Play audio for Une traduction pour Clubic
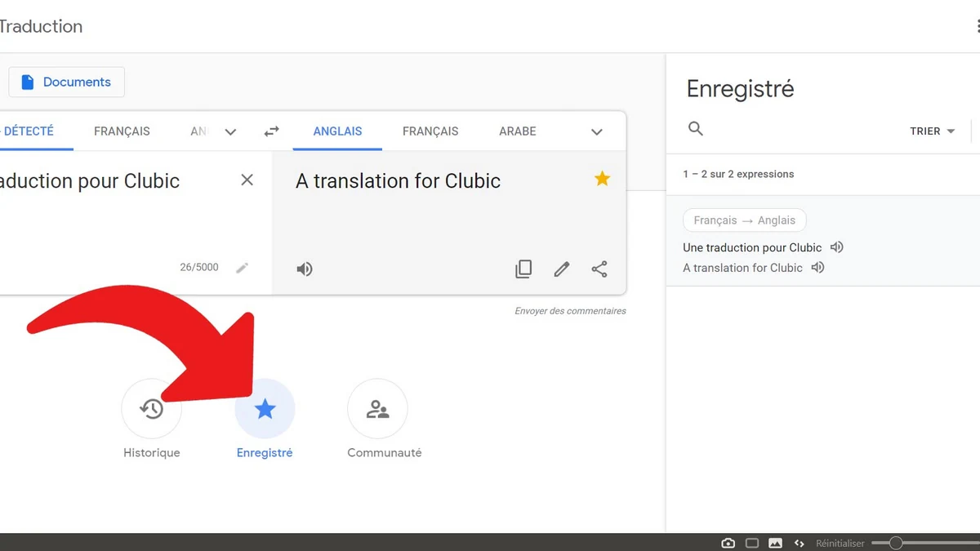 (836, 247)
